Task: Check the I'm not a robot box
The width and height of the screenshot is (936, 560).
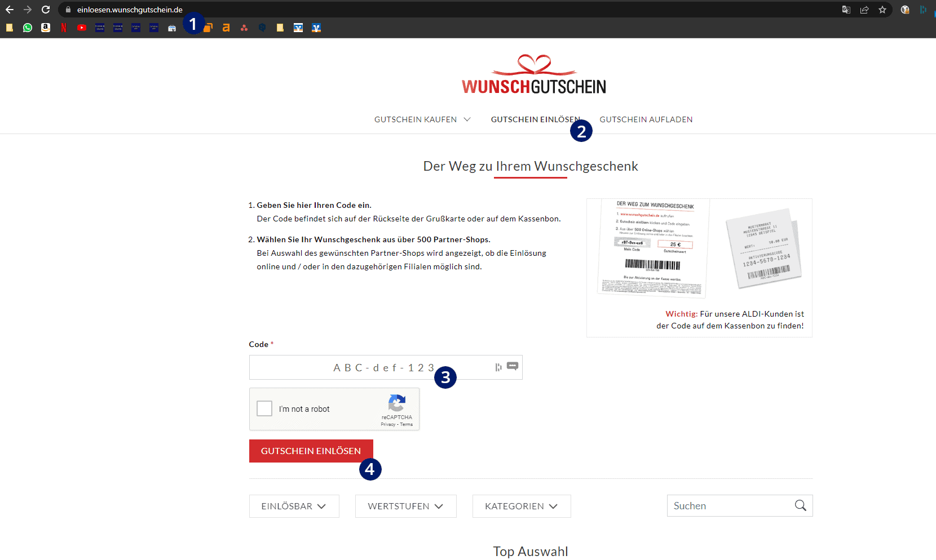Action: (x=264, y=408)
